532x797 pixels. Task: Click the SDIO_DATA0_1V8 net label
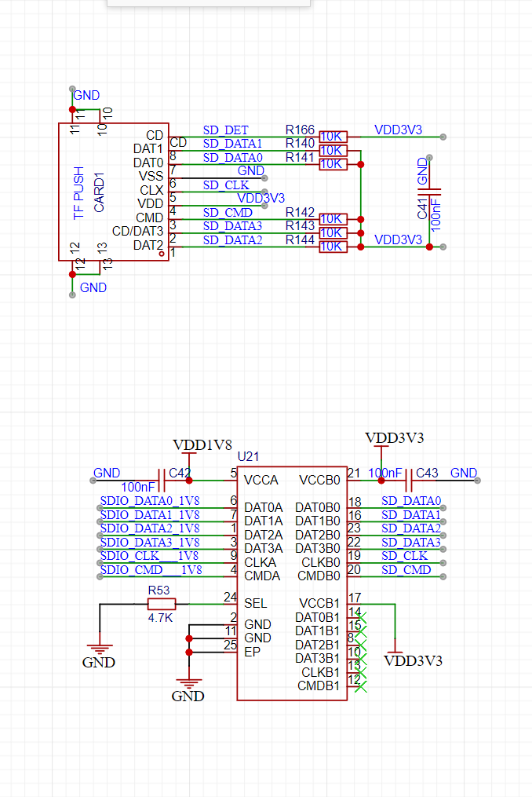coord(150,501)
